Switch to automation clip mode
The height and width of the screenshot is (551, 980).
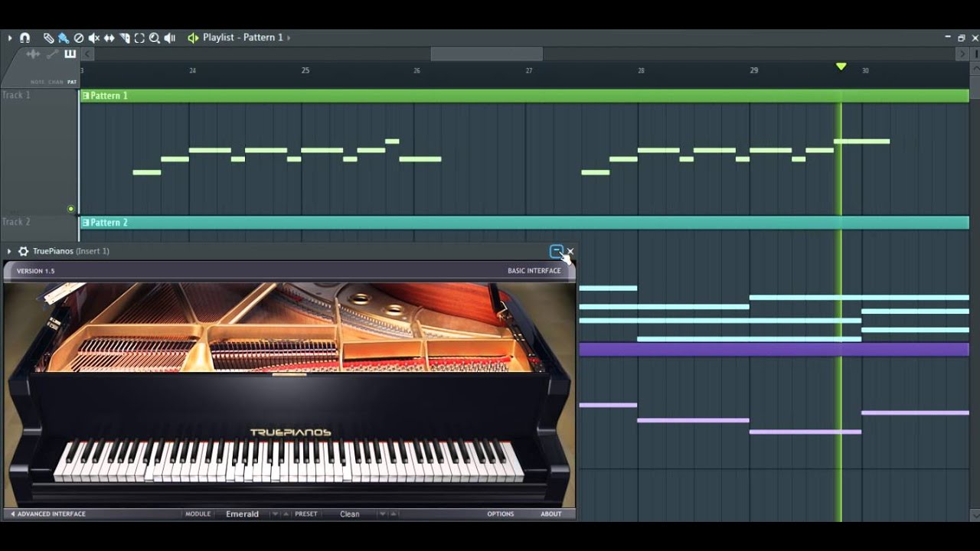52,54
